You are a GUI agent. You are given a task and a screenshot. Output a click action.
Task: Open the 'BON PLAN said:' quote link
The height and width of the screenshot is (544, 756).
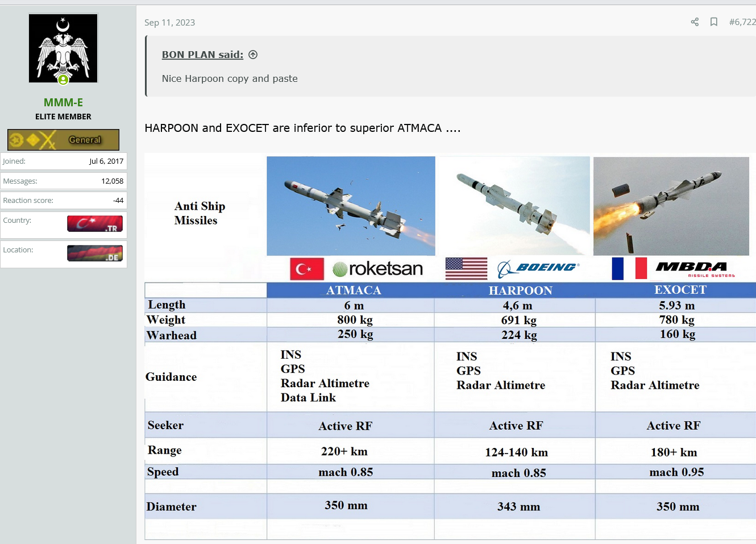(202, 55)
